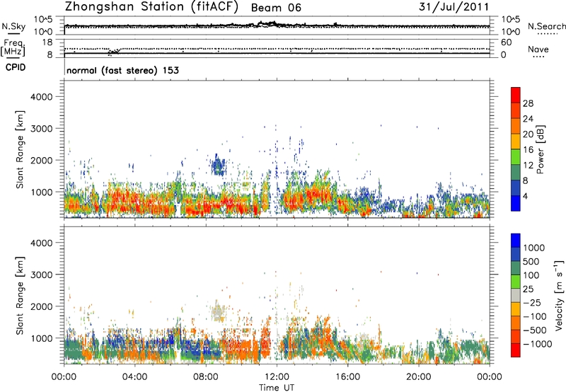Click the '28' power scale value
Screen dimensions: 566x392
click(528, 103)
